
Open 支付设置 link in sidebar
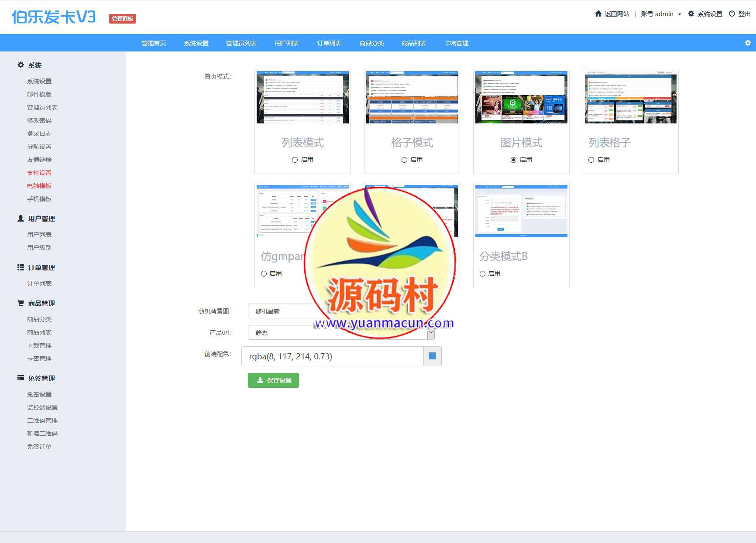pyautogui.click(x=39, y=173)
